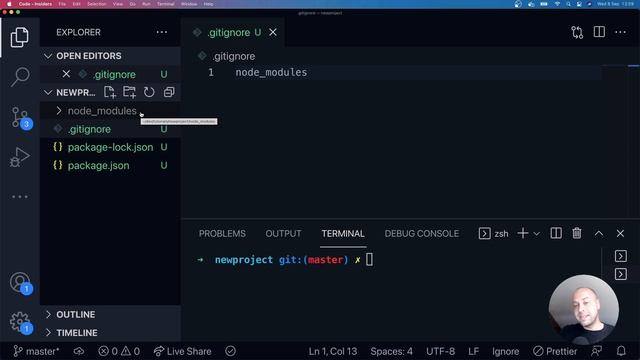Open .gitignore from the file tree
640x360 pixels.
point(110,129)
